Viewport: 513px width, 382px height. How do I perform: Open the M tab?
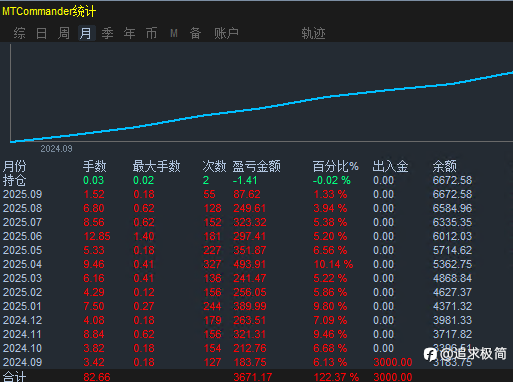tap(174, 33)
